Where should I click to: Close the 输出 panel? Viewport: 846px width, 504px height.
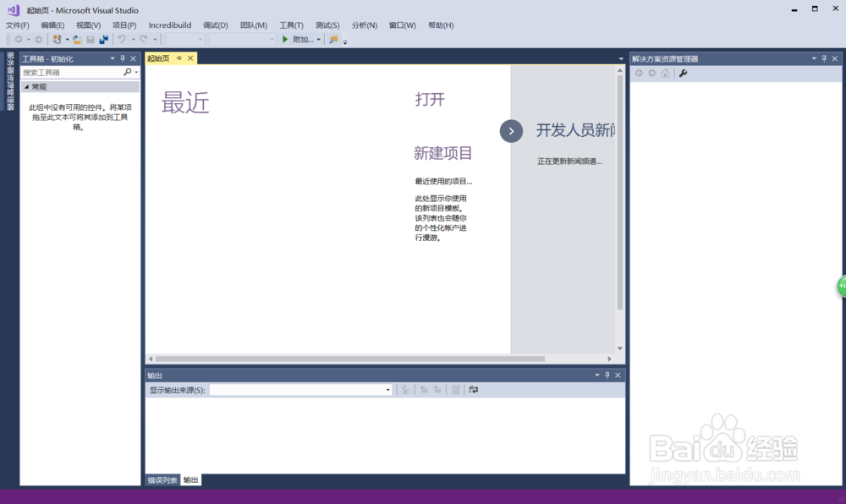pyautogui.click(x=618, y=375)
